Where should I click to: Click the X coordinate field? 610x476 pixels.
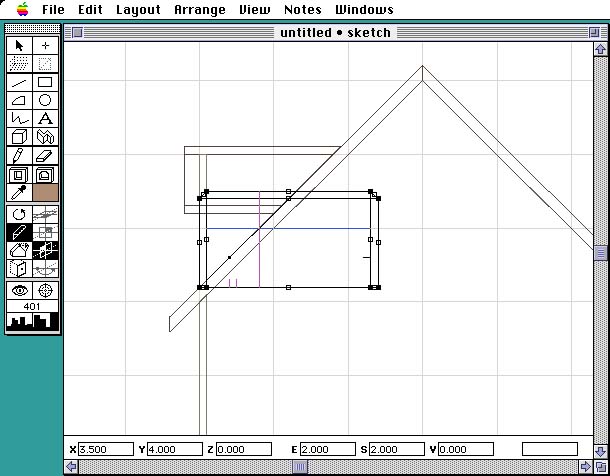[x=106, y=449]
